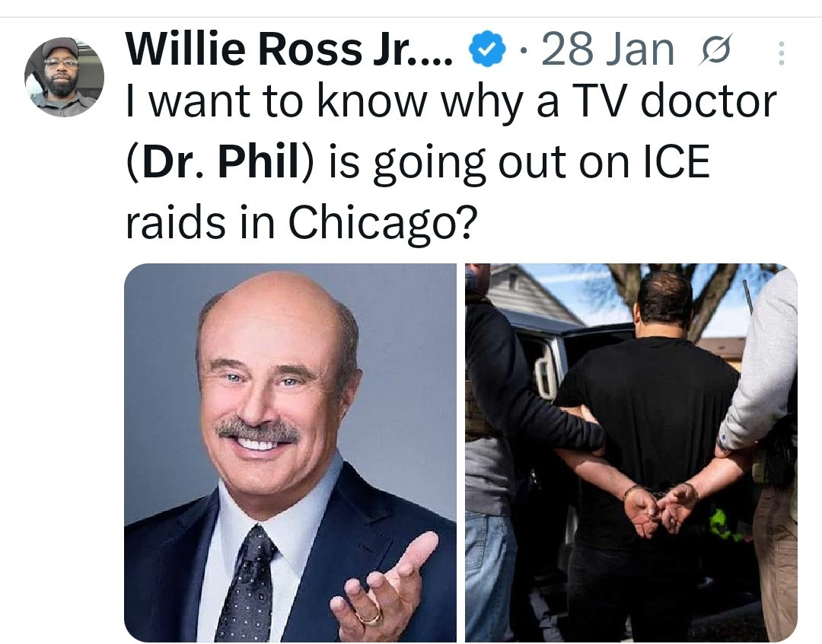Screen dimensions: 822x644
Task: Tap the handcuffed hands in the right photo
Action: pyautogui.click(x=660, y=507)
